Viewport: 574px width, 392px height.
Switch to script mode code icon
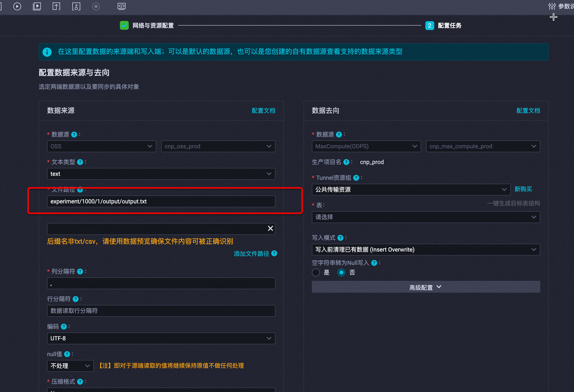point(122,6)
